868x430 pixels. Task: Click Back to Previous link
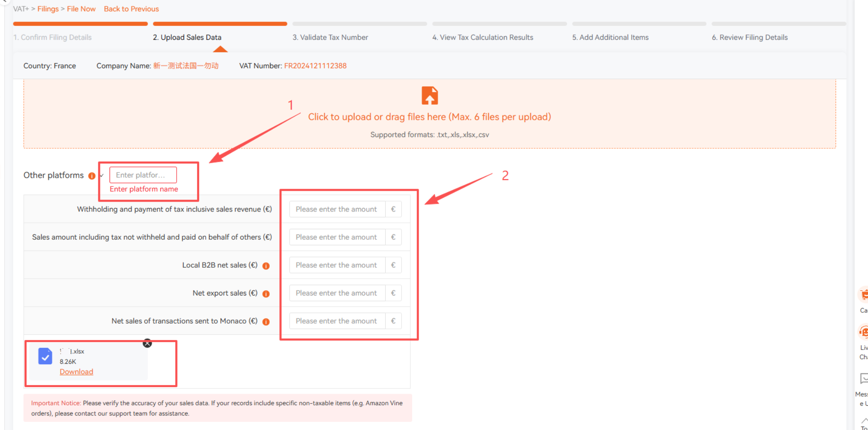click(x=131, y=9)
